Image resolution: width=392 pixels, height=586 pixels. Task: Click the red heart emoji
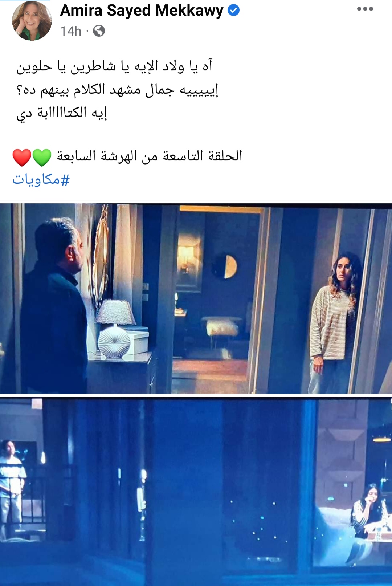click(22, 157)
